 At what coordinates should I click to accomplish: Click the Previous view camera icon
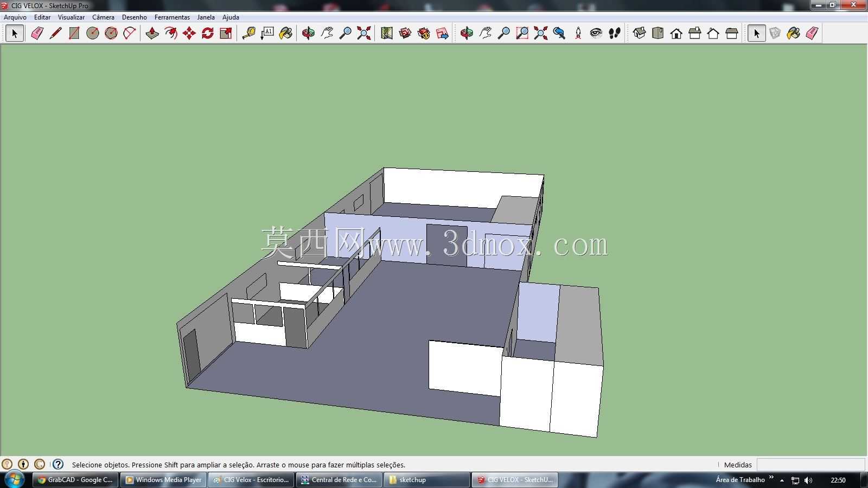pyautogui.click(x=559, y=33)
